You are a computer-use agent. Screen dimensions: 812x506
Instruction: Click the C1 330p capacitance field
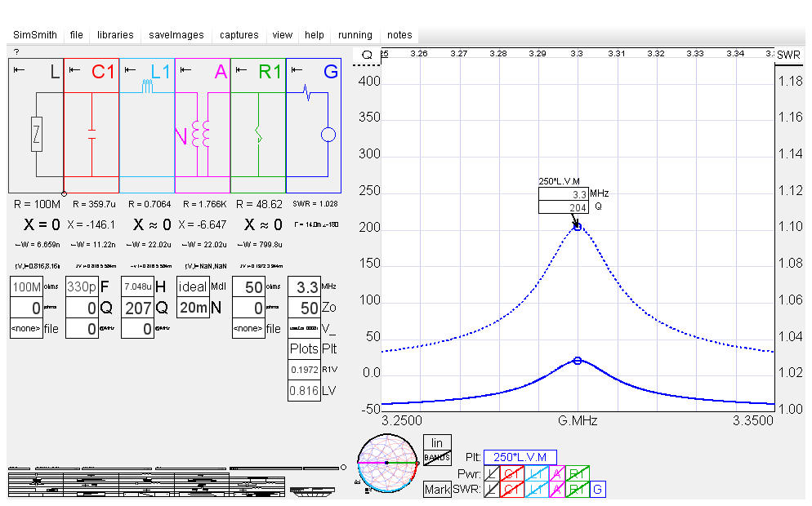tap(82, 286)
